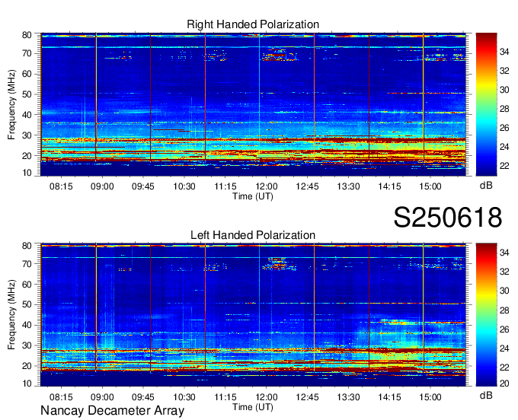The height and width of the screenshot is (420, 518).
Task: Click the S250618 label
Action: 448,218
